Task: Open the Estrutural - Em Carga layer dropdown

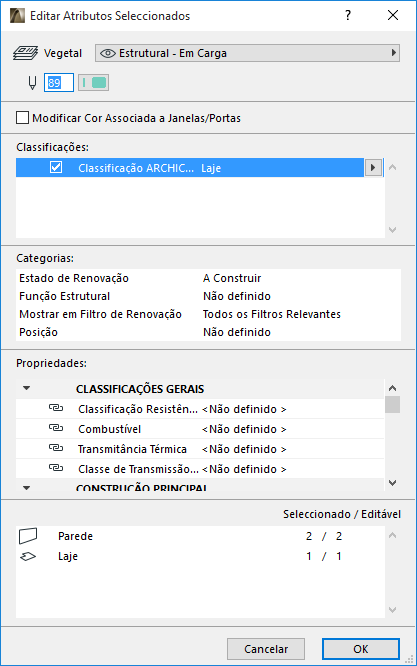Action: 247,53
